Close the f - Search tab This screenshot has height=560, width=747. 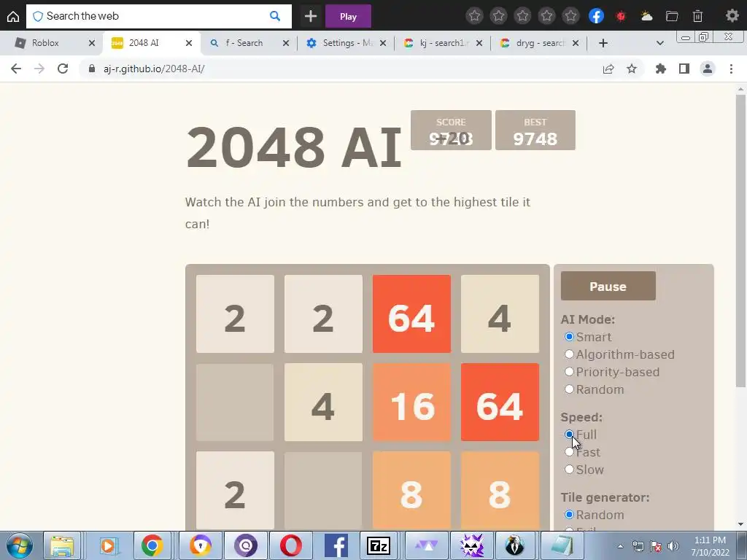286,43
